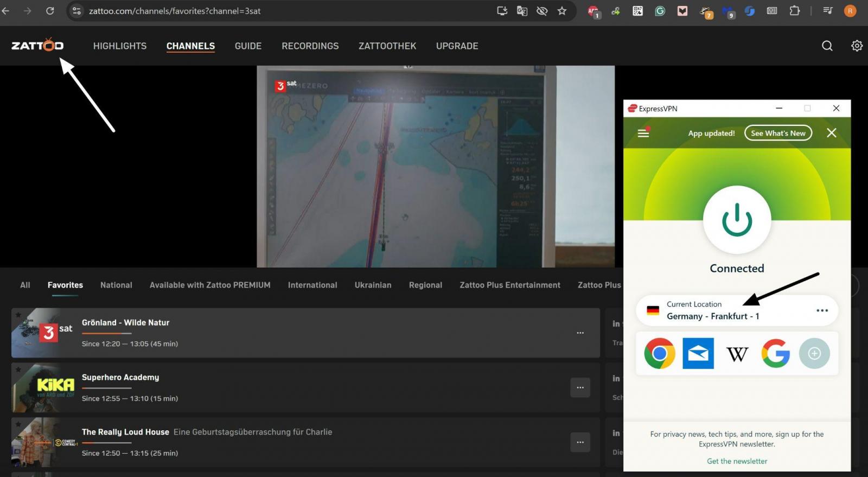Open Zattoo search magnifier icon
This screenshot has width=868, height=477.
(827, 46)
